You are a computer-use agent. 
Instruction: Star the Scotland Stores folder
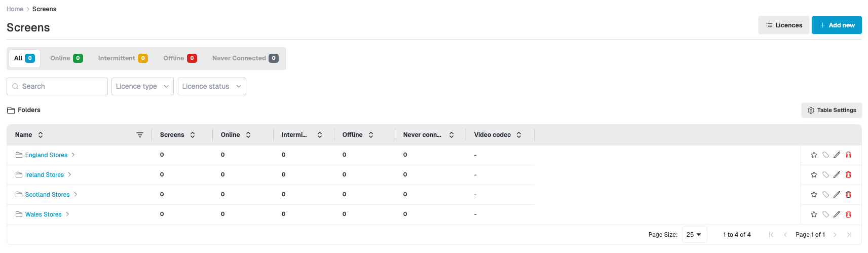pos(814,195)
